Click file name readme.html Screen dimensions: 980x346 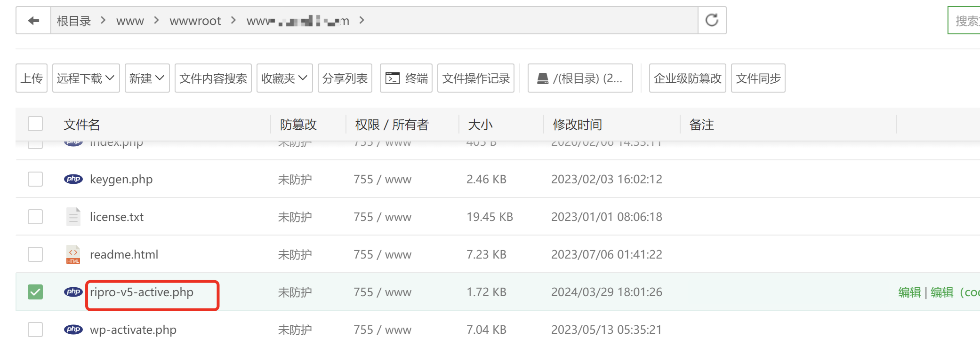coord(124,254)
